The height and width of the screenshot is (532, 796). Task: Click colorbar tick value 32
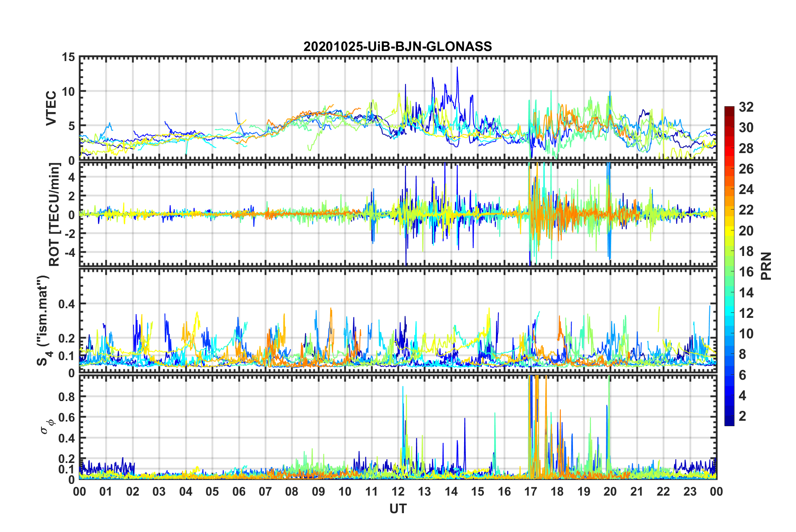[746, 107]
